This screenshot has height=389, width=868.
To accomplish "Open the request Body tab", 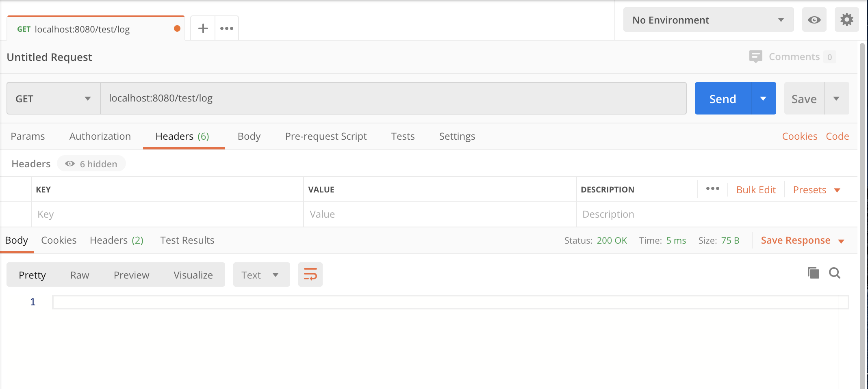I will pos(249,136).
